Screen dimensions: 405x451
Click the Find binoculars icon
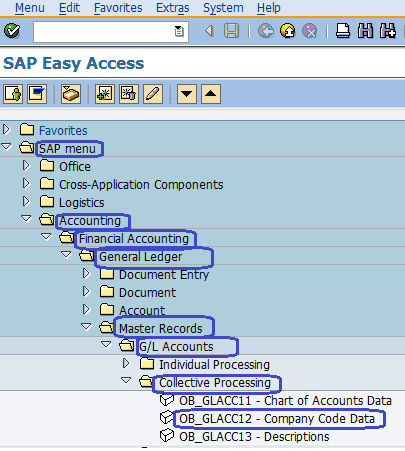pos(365,31)
